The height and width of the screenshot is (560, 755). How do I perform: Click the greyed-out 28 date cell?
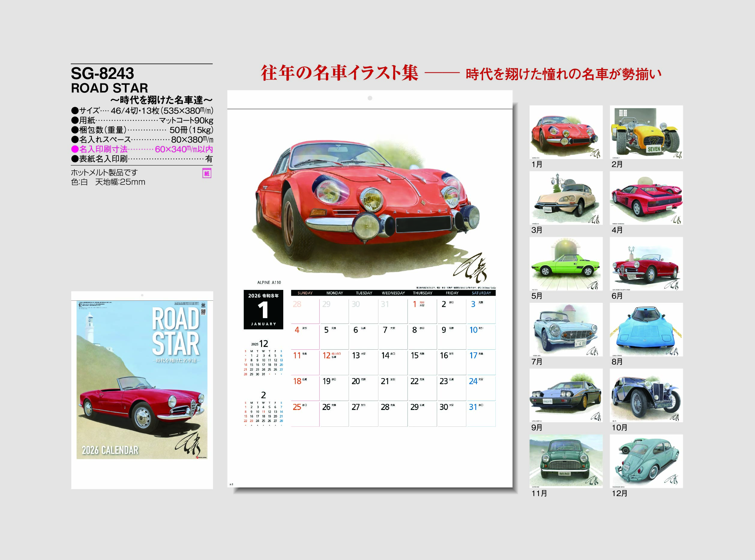(305, 311)
